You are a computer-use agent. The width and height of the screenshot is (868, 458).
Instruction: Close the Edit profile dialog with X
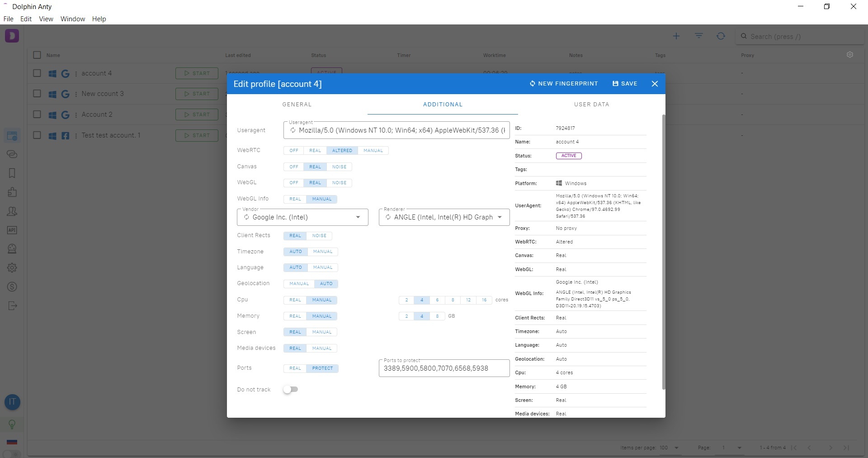(x=655, y=84)
